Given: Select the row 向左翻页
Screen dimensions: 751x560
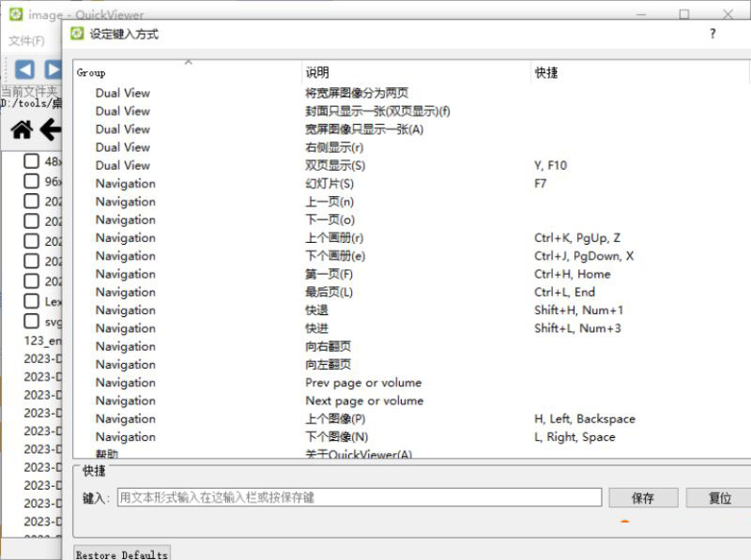Looking at the screenshot, I should 412,365.
